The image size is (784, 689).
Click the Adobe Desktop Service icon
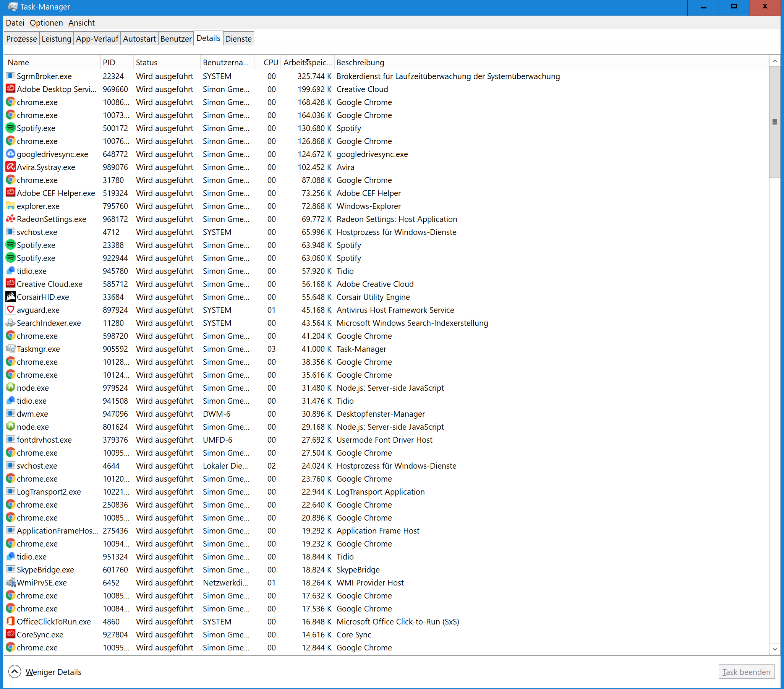point(10,89)
